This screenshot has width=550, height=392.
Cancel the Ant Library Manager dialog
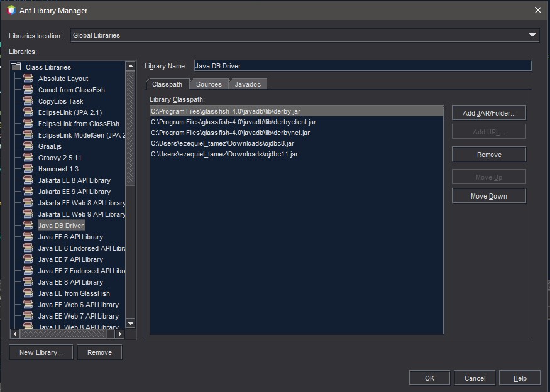point(475,378)
